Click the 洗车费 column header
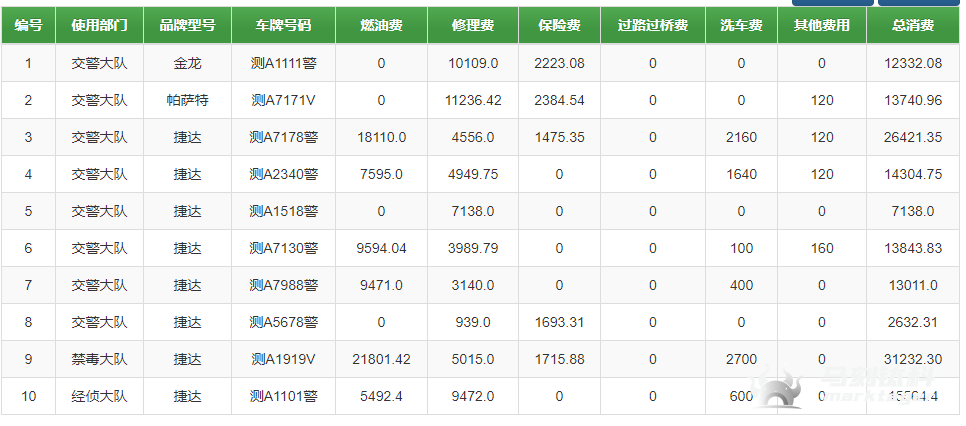This screenshot has height=426, width=966. point(741,25)
